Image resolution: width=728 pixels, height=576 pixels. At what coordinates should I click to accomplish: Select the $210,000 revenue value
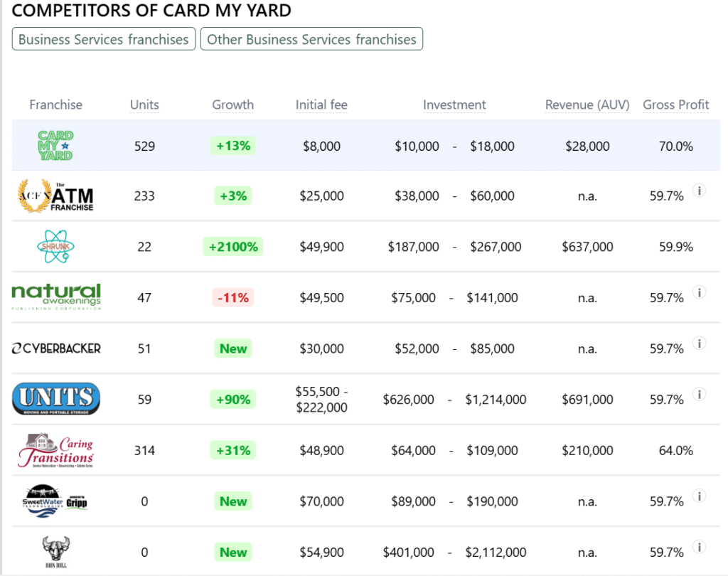587,451
